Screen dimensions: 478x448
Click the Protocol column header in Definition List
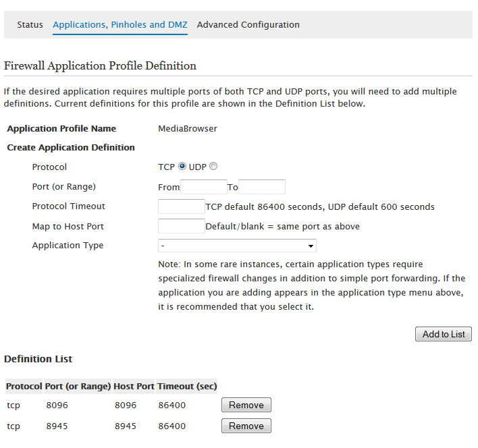click(x=24, y=386)
